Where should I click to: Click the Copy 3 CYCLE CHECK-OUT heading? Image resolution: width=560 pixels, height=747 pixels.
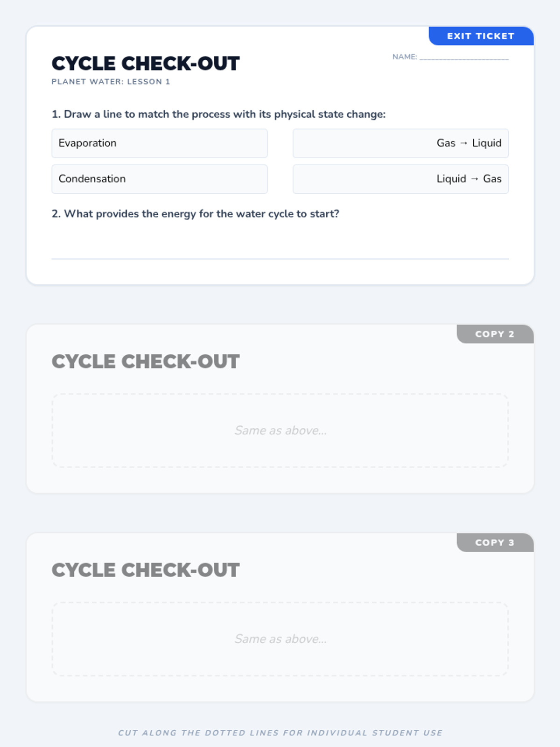146,570
